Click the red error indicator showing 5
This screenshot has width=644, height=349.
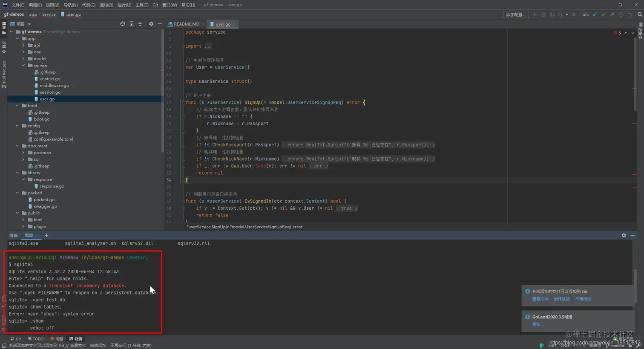click(x=617, y=33)
